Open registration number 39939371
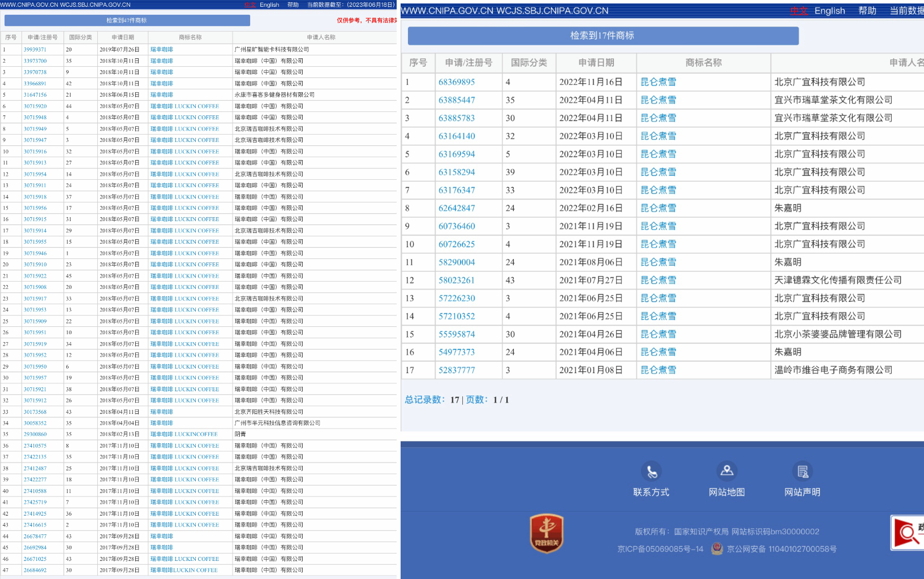Viewport: 924px width, 579px height. coord(35,50)
